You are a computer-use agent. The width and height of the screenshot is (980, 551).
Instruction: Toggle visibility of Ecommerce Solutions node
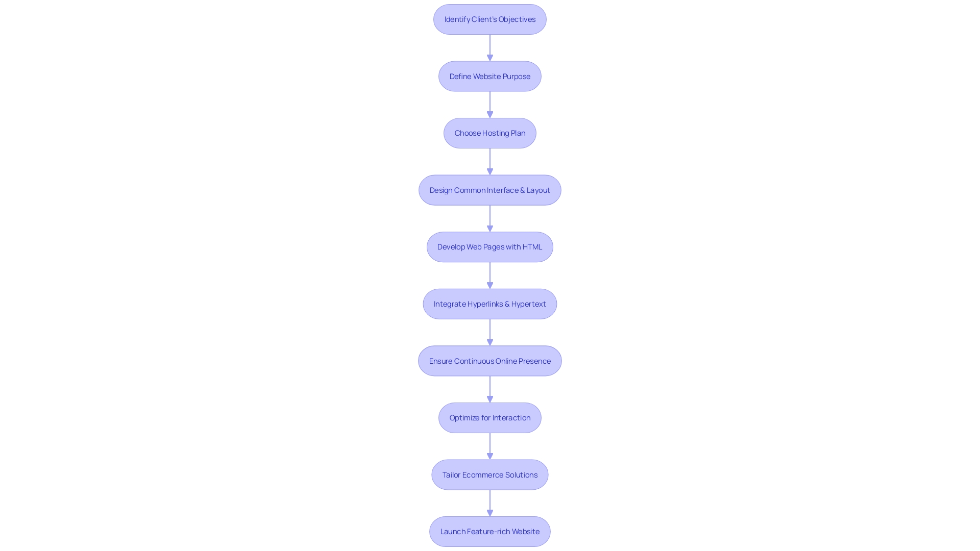click(x=490, y=474)
